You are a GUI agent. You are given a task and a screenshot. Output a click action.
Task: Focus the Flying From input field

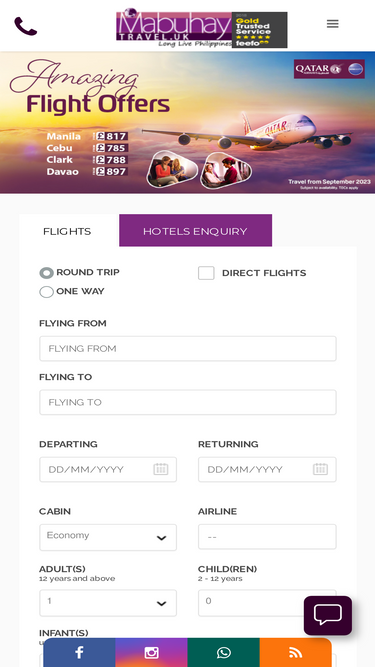188,349
